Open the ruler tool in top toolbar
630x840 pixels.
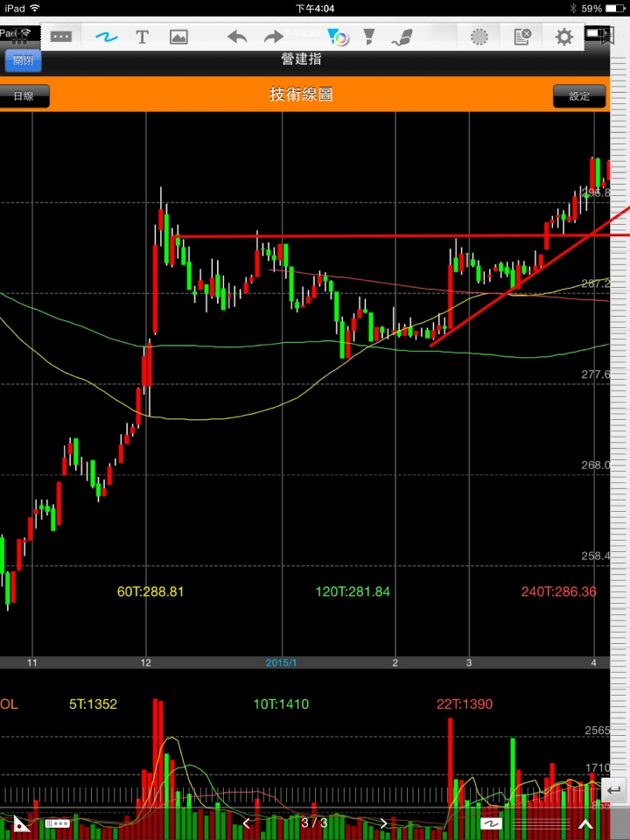click(x=60, y=37)
